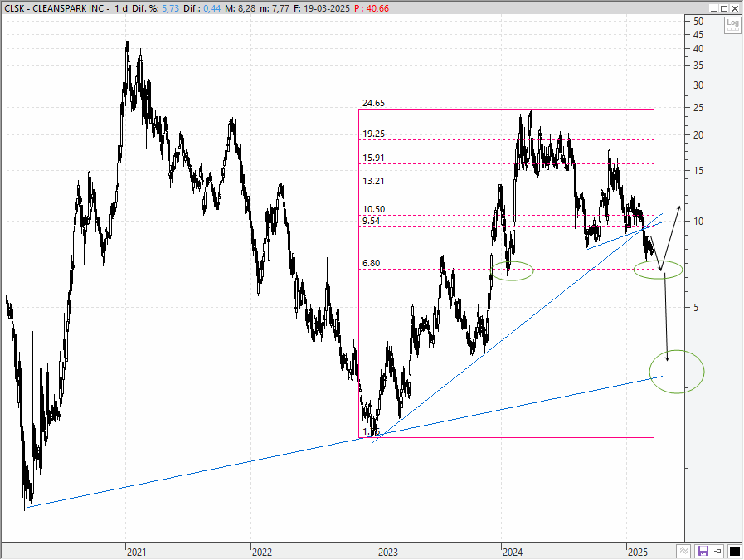
Task: Minimize the CLSK chart window
Action: [714, 8]
